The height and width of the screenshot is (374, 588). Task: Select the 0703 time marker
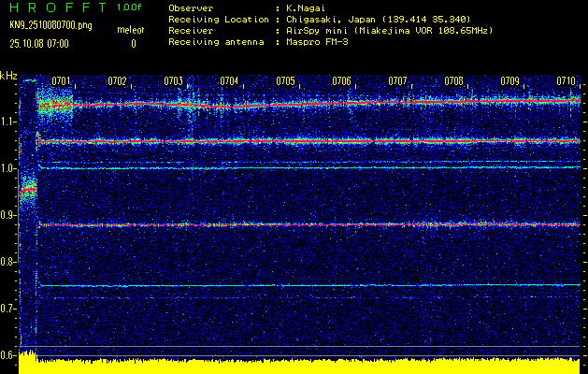click(x=174, y=81)
